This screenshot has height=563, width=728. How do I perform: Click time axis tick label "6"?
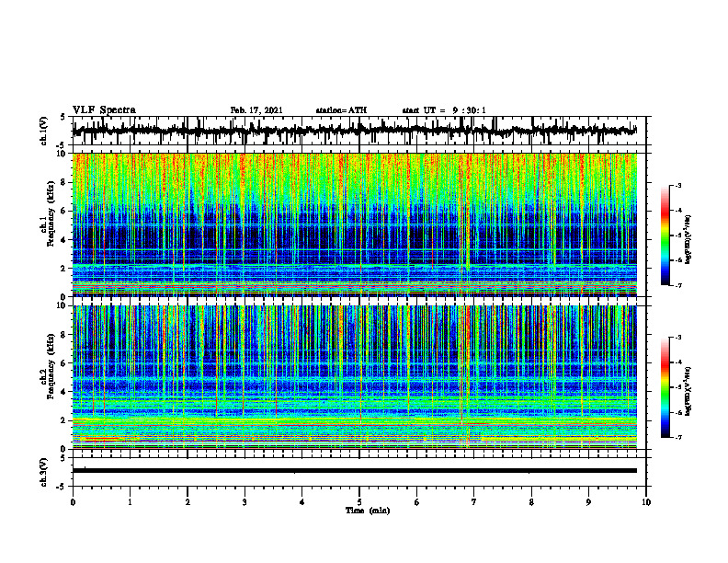click(x=417, y=502)
